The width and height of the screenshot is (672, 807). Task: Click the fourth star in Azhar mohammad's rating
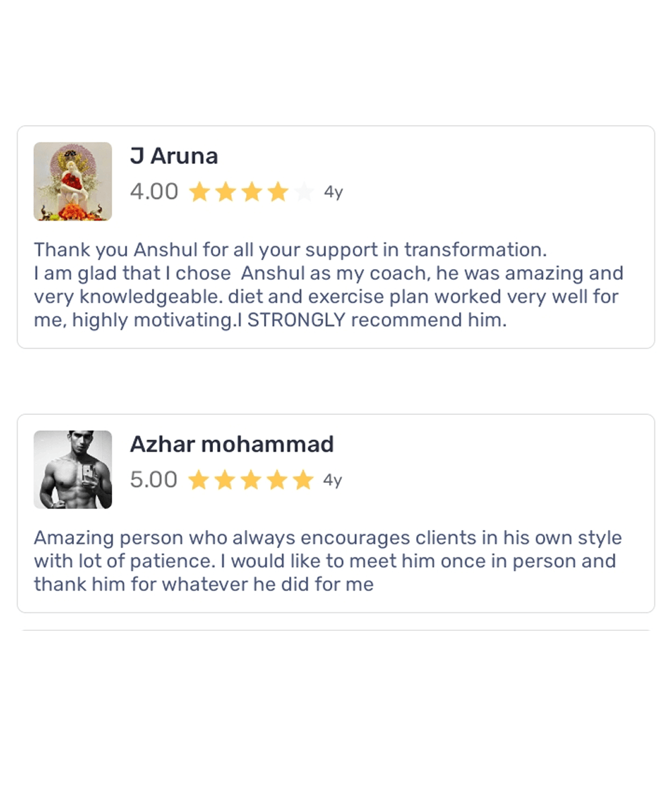pyautogui.click(x=277, y=480)
